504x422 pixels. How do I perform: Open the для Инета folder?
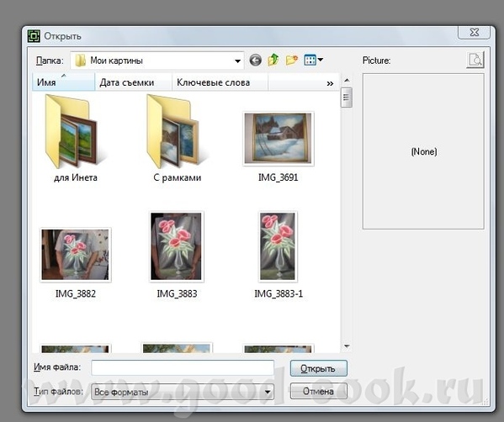tap(76, 139)
